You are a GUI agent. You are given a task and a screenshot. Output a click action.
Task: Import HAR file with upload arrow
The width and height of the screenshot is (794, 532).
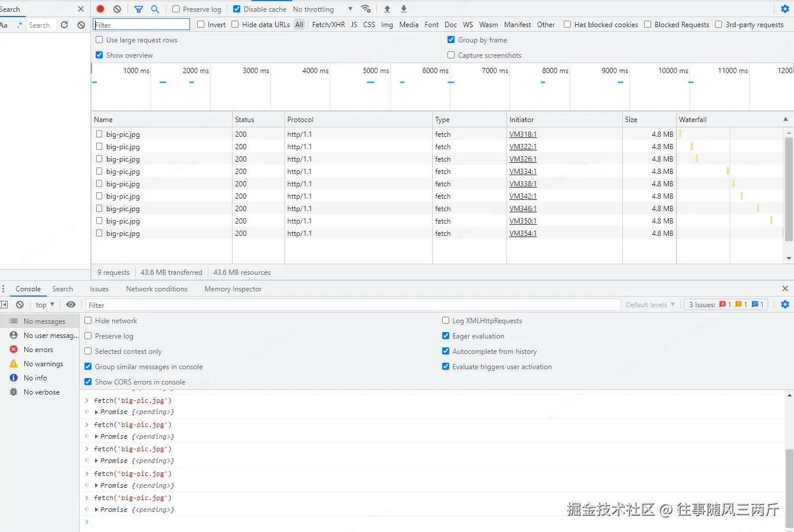tap(387, 9)
